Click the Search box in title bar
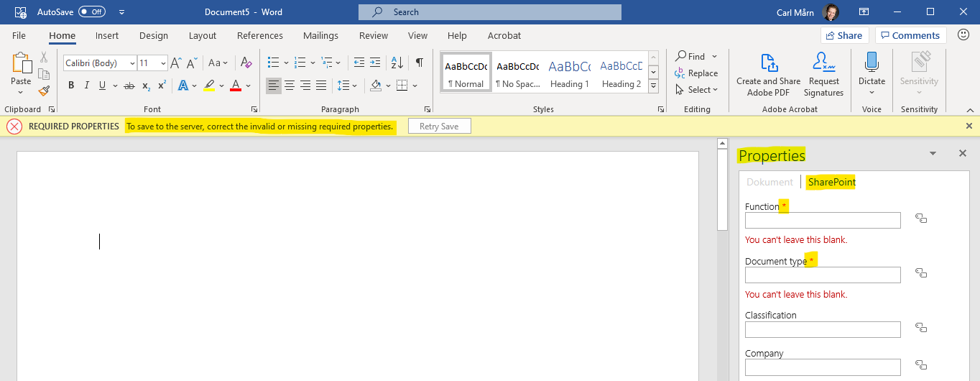Screen dimensions: 980x381 point(490,12)
